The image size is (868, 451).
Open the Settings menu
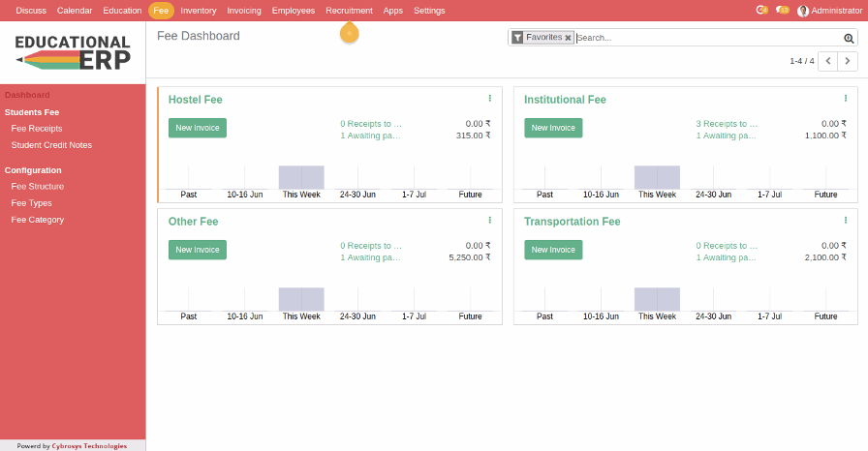click(429, 11)
